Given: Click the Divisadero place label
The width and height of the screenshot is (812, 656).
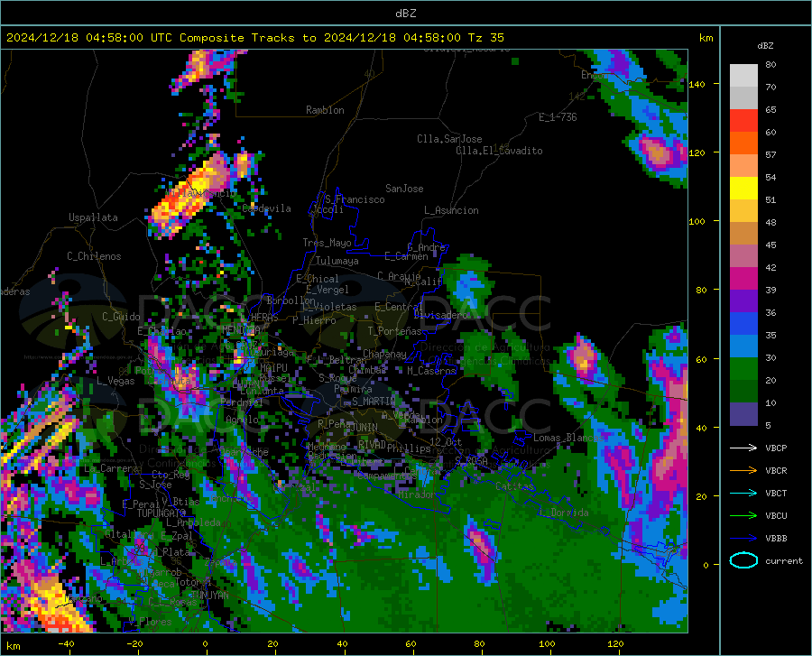Looking at the screenshot, I should (x=440, y=315).
